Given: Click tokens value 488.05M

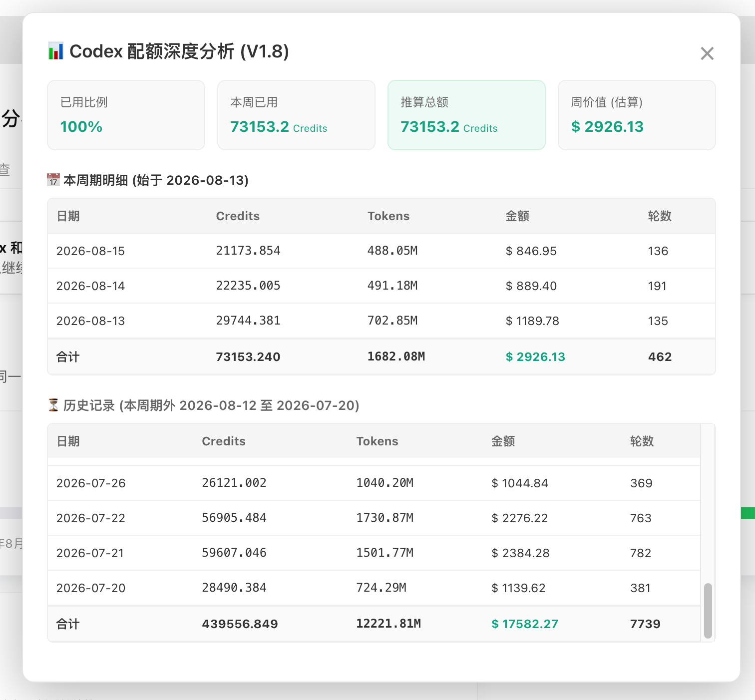Looking at the screenshot, I should pyautogui.click(x=392, y=251).
